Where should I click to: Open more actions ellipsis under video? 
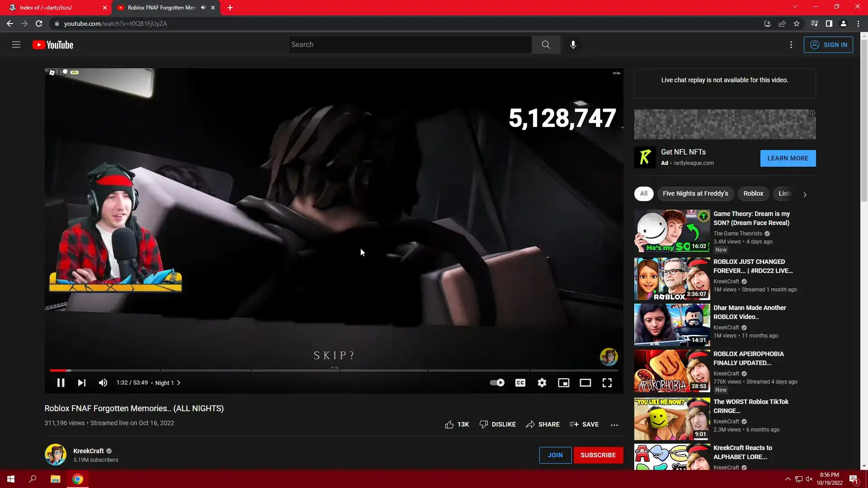tap(614, 425)
